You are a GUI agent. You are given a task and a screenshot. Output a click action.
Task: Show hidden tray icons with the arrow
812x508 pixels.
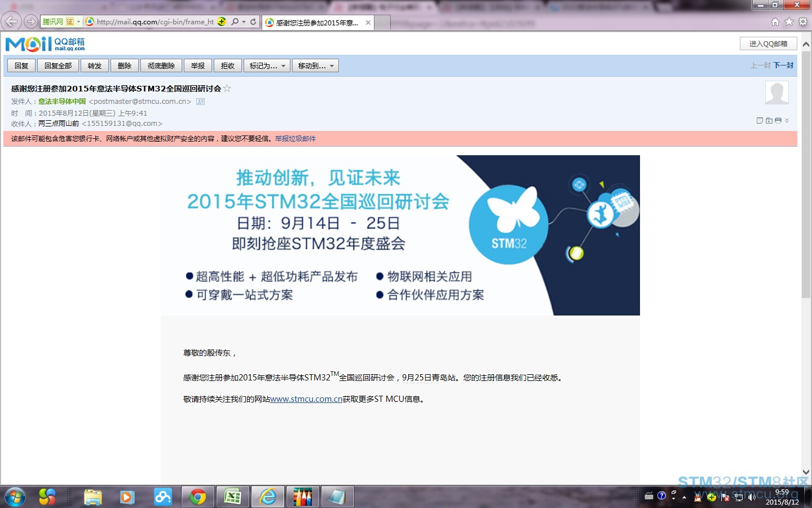(x=684, y=497)
